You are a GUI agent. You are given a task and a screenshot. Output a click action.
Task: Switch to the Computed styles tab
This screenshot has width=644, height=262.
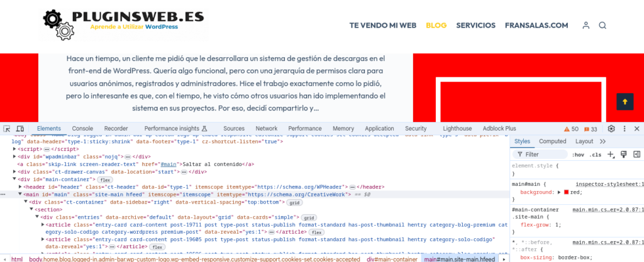552,141
